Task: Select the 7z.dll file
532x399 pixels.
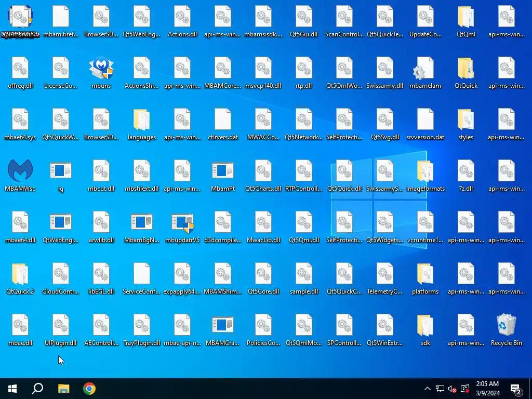Action: [x=465, y=170]
